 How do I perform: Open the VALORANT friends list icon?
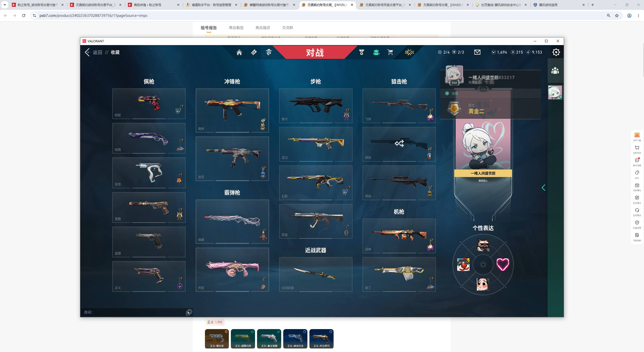pyautogui.click(x=555, y=71)
